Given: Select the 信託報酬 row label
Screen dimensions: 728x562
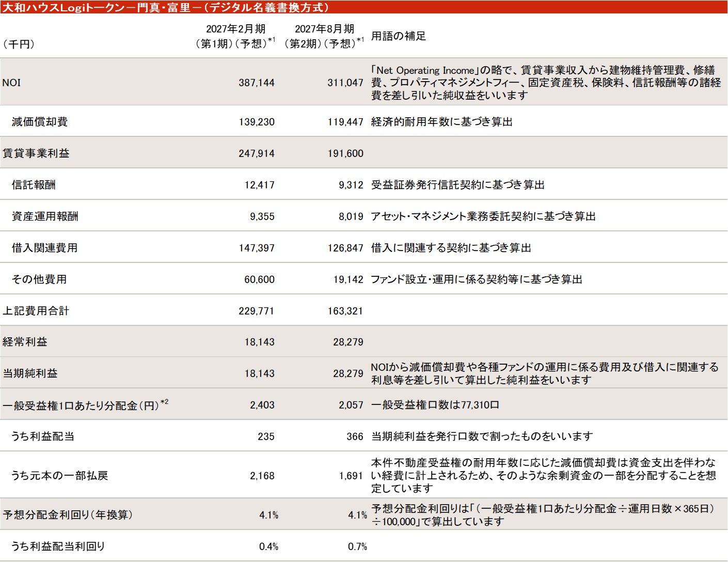Looking at the screenshot, I should click(34, 185).
